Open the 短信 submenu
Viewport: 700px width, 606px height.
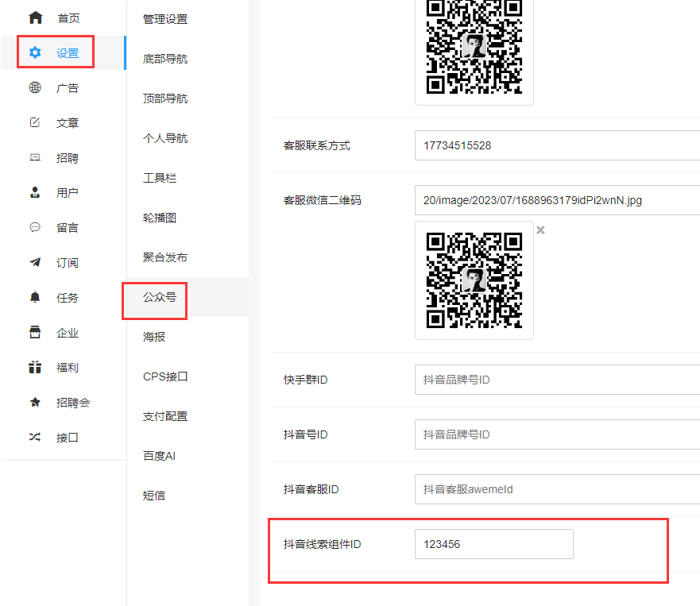coord(154,496)
